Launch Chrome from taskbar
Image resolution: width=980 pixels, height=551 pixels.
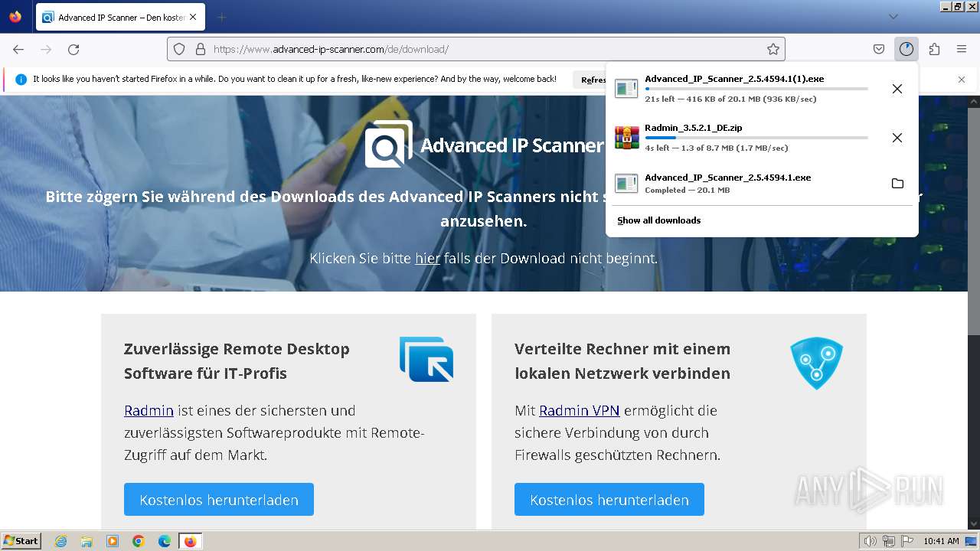click(139, 541)
